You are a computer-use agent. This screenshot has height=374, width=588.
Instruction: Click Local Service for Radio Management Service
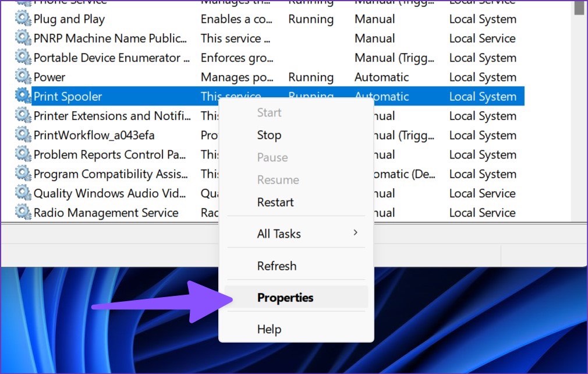click(x=482, y=213)
